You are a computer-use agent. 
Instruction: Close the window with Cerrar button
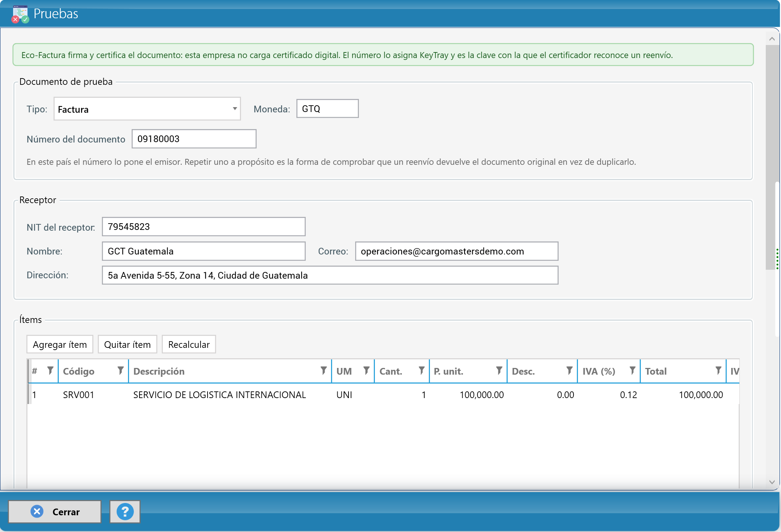(55, 512)
